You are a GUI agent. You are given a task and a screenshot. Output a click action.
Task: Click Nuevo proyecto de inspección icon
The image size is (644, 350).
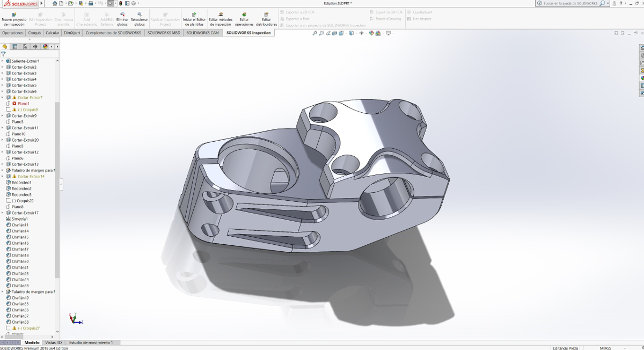click(14, 15)
